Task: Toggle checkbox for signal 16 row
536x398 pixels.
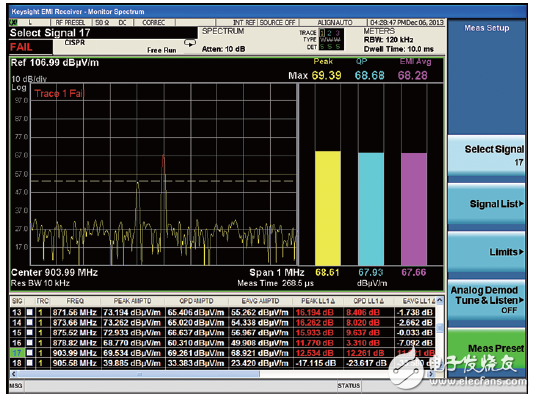Action: (x=30, y=343)
